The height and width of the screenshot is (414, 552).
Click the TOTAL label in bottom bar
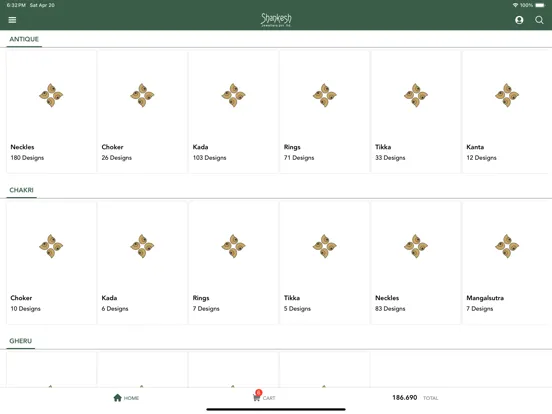(430, 398)
